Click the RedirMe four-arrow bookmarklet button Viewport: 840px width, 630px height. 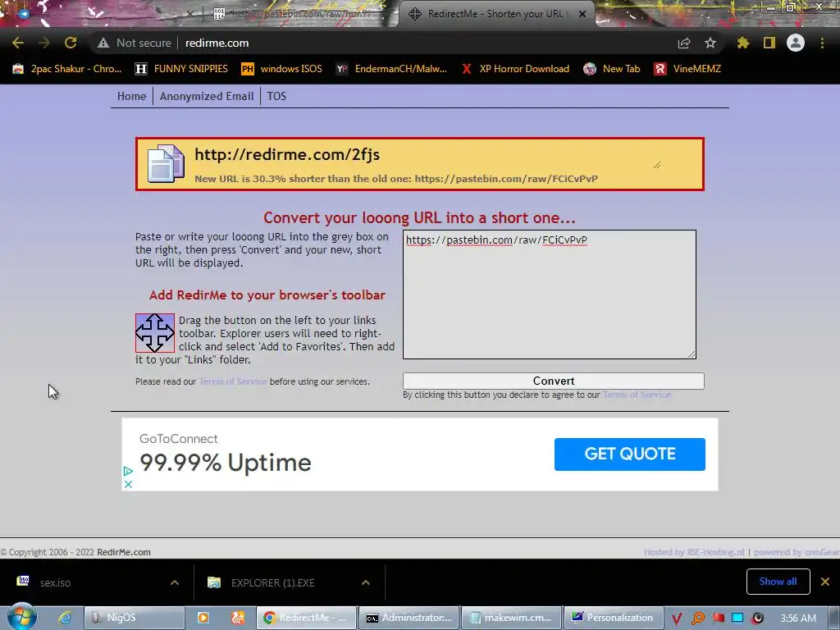tap(155, 333)
